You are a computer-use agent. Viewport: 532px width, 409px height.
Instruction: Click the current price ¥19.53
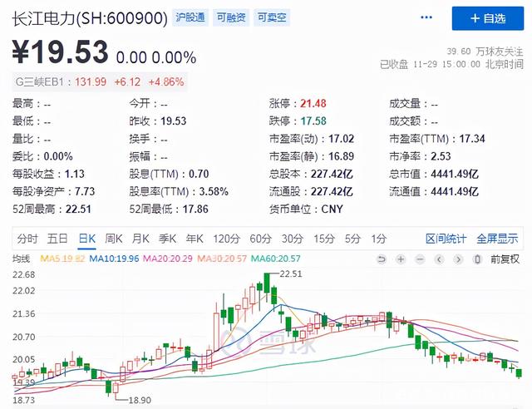pos(61,52)
